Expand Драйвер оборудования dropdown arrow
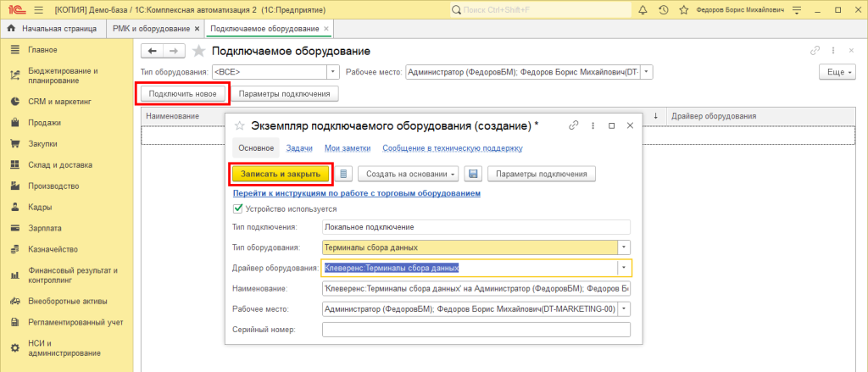The image size is (868, 372). (625, 268)
